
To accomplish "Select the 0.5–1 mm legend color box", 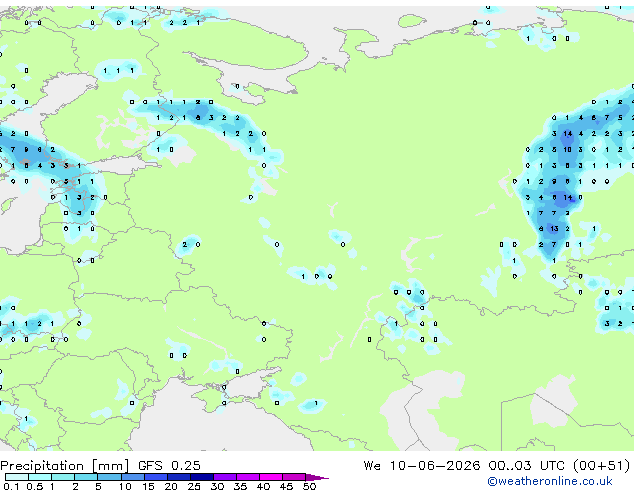I will [40, 477].
